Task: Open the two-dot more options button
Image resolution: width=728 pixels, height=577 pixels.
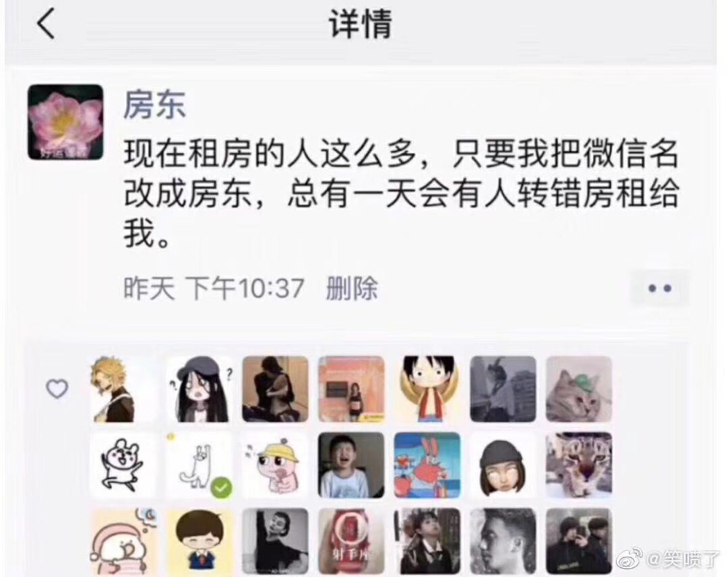Action: [660, 288]
